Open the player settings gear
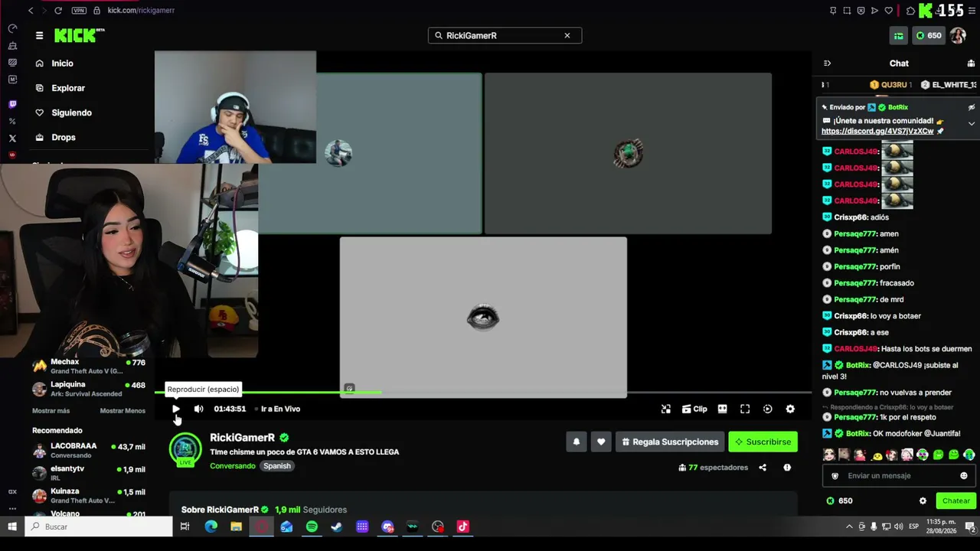Image resolution: width=980 pixels, height=551 pixels. point(790,409)
